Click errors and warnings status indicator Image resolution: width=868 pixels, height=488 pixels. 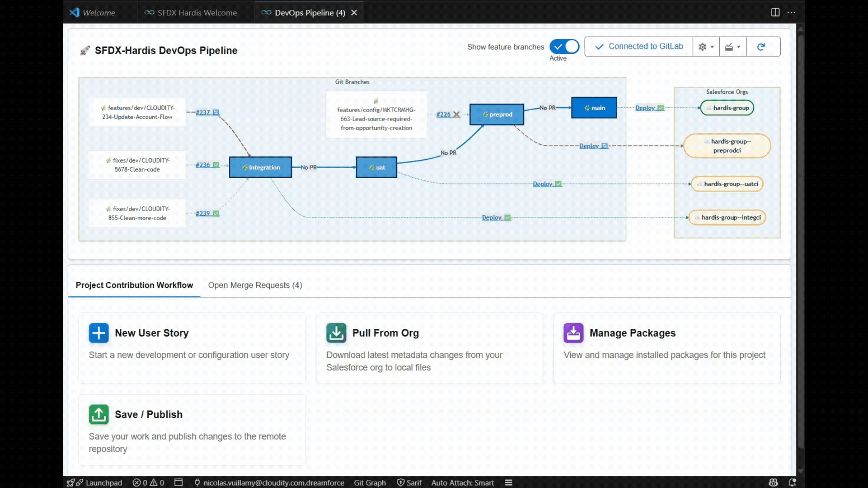pyautogui.click(x=148, y=483)
